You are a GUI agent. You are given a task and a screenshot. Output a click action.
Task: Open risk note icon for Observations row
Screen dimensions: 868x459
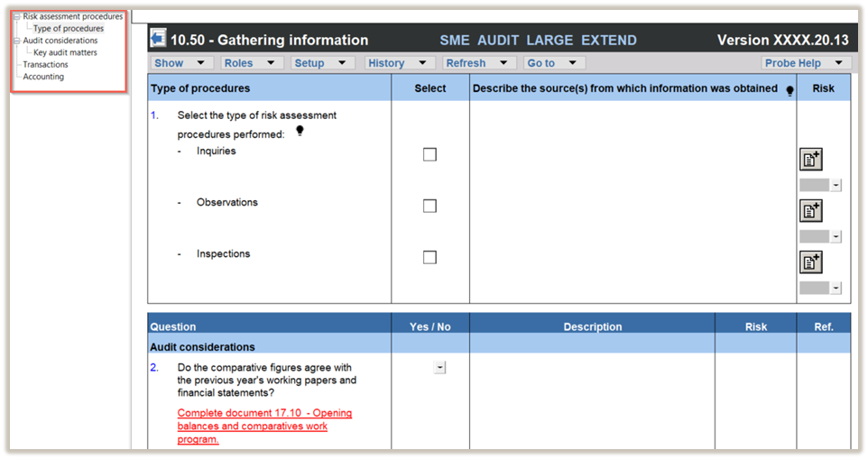pyautogui.click(x=810, y=211)
